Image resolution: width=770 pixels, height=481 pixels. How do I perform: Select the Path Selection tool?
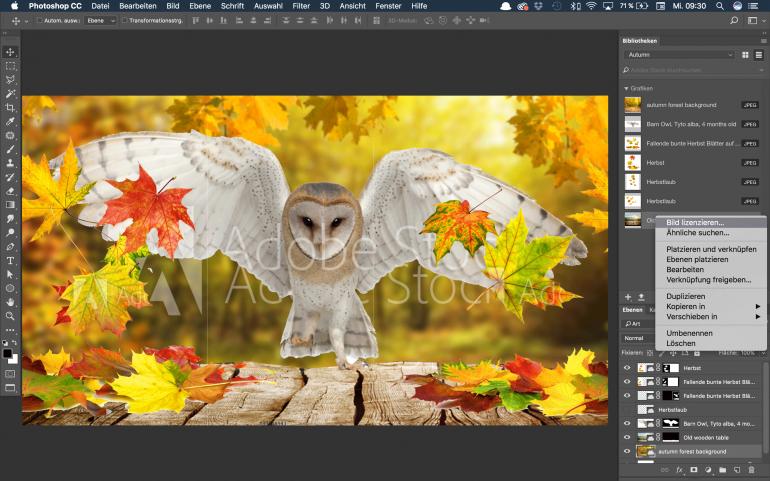pos(10,274)
